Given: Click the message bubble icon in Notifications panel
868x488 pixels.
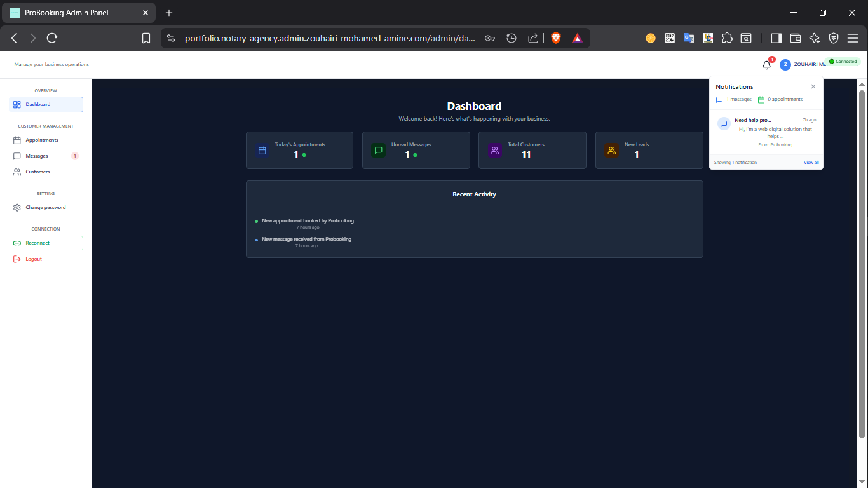Looking at the screenshot, I should point(719,99).
